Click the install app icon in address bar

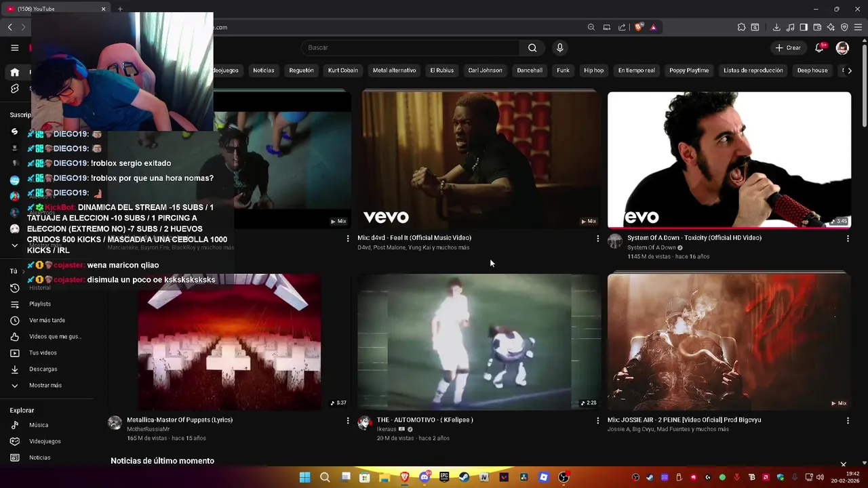click(607, 27)
